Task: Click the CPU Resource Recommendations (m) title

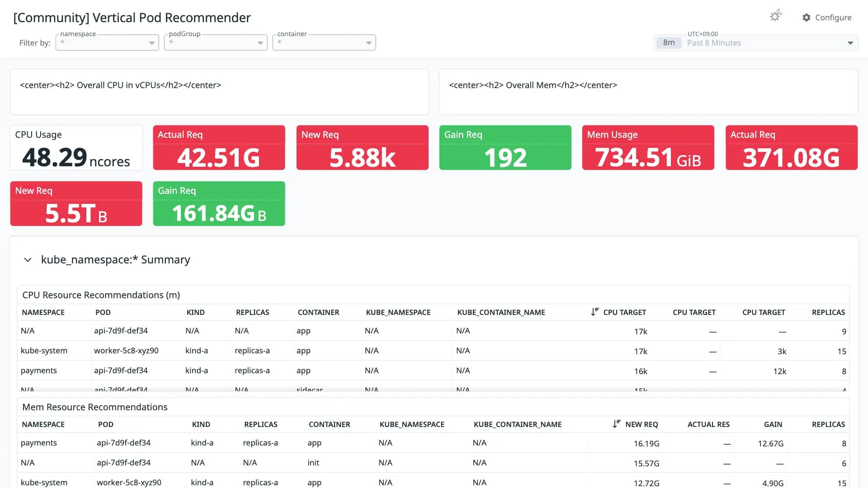Action: (x=101, y=295)
